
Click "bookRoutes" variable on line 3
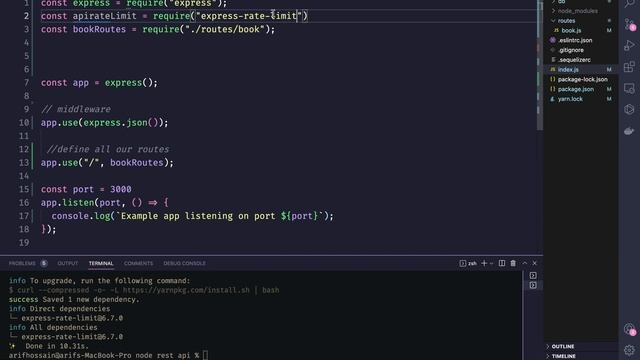99,29
